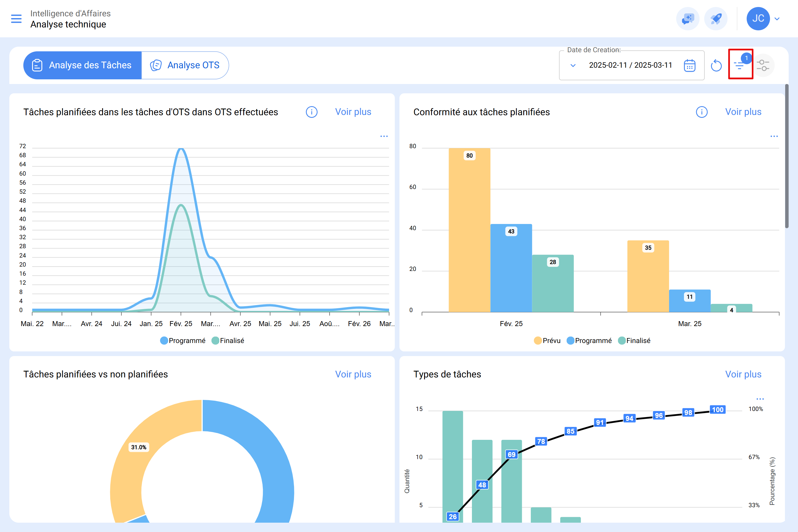
Task: Click the Pareto point labeled 69
Action: pos(512,454)
